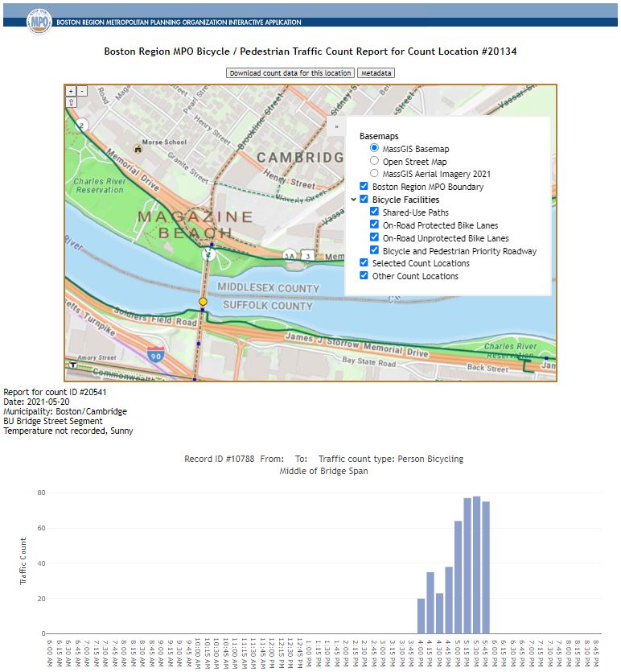Screen dimensions: 621x672
Task: Click the map zoom out (-) button
Action: pos(82,92)
